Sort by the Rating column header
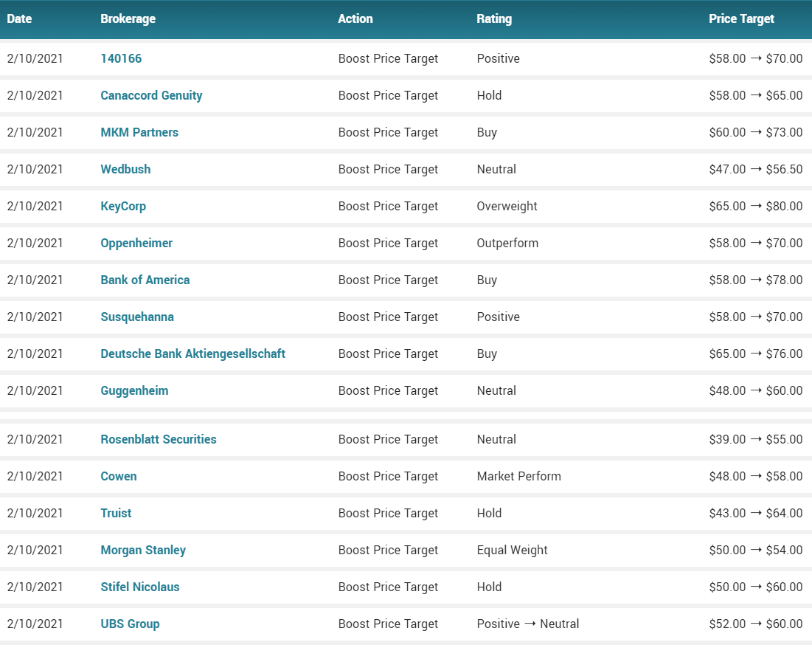The height and width of the screenshot is (645, 812). [494, 18]
